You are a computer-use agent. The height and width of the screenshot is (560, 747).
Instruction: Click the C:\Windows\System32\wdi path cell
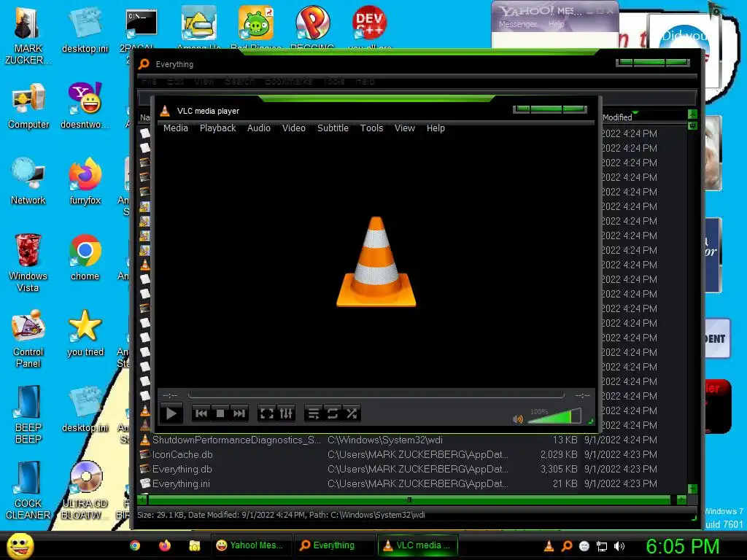click(385, 440)
